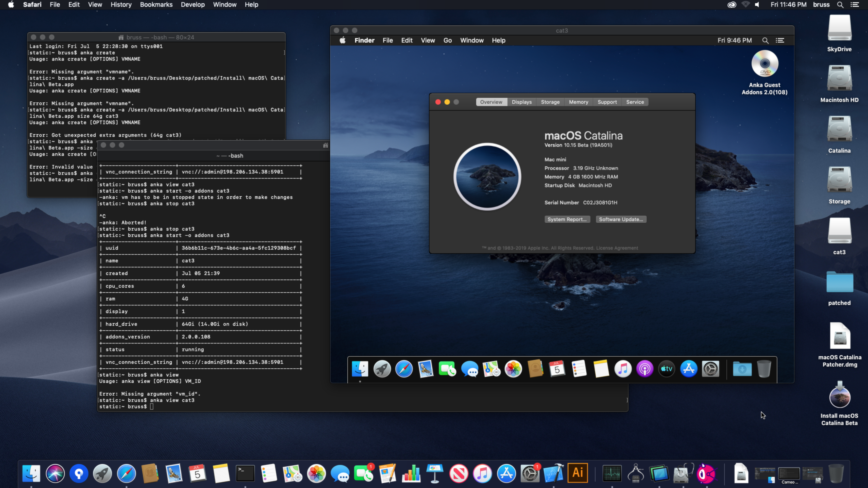The image size is (868, 488).
Task: Switch to the Storage tab in About This Mac
Action: 550,102
